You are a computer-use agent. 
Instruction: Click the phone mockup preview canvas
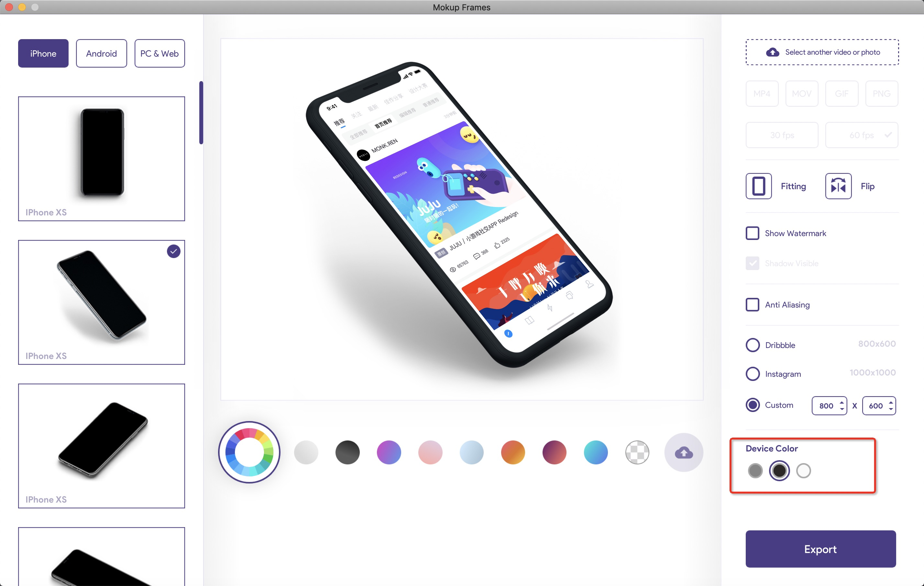(462, 219)
